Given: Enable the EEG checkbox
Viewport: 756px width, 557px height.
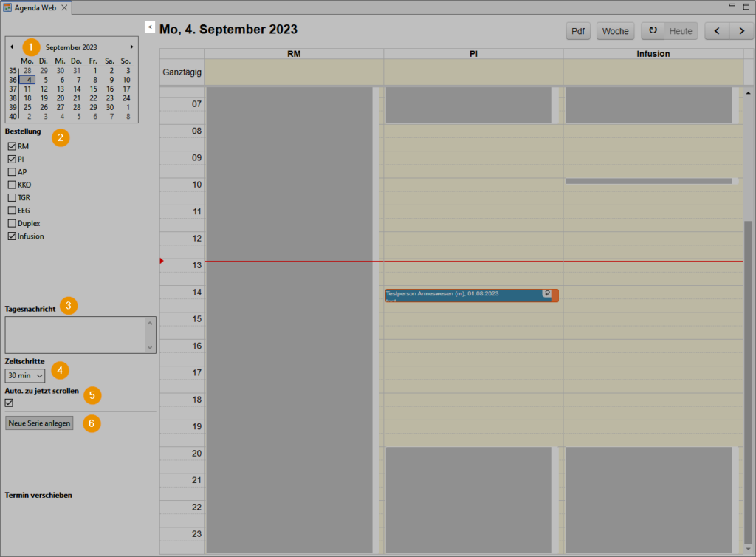Looking at the screenshot, I should pos(12,211).
